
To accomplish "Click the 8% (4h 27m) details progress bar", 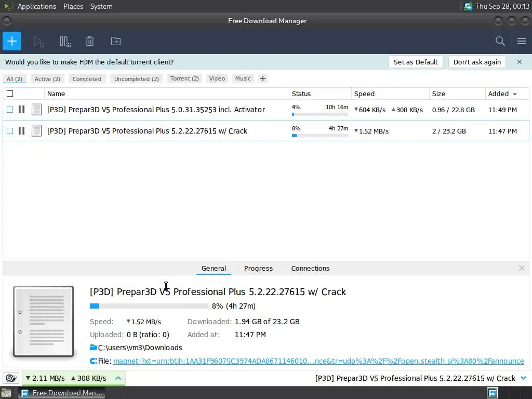I will click(x=149, y=306).
